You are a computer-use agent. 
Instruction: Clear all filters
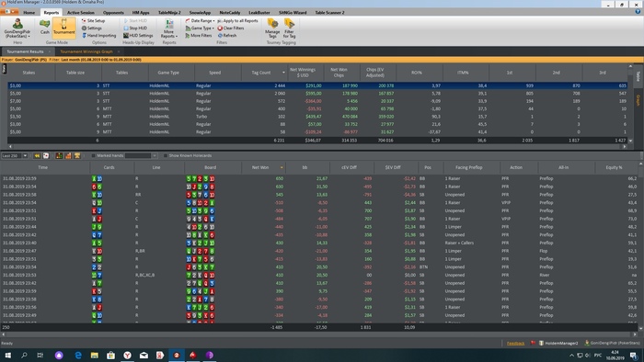[231, 28]
